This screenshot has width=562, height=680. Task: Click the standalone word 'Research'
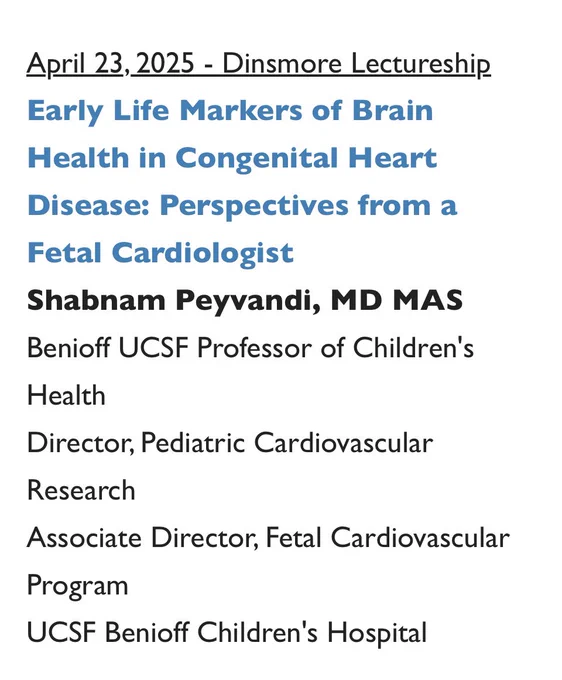[81, 490]
